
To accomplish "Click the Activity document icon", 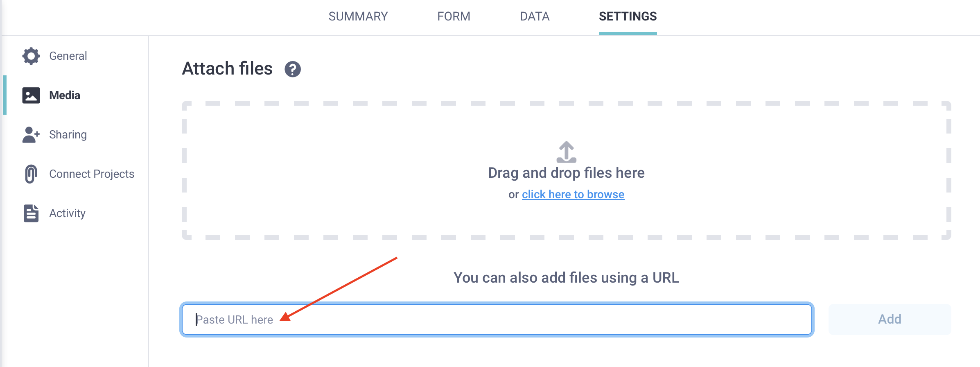I will coord(31,213).
